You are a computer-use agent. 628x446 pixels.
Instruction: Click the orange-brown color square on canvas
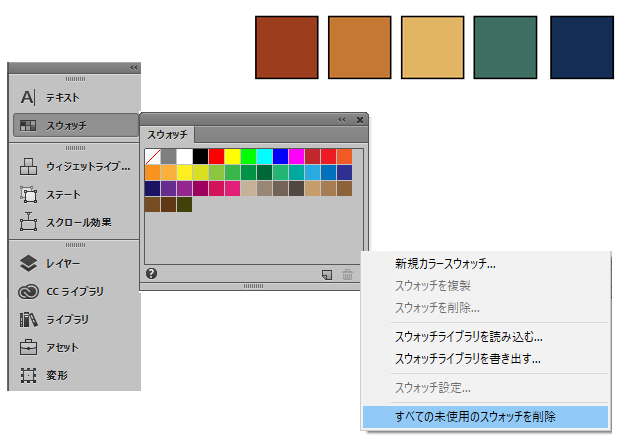[x=360, y=47]
